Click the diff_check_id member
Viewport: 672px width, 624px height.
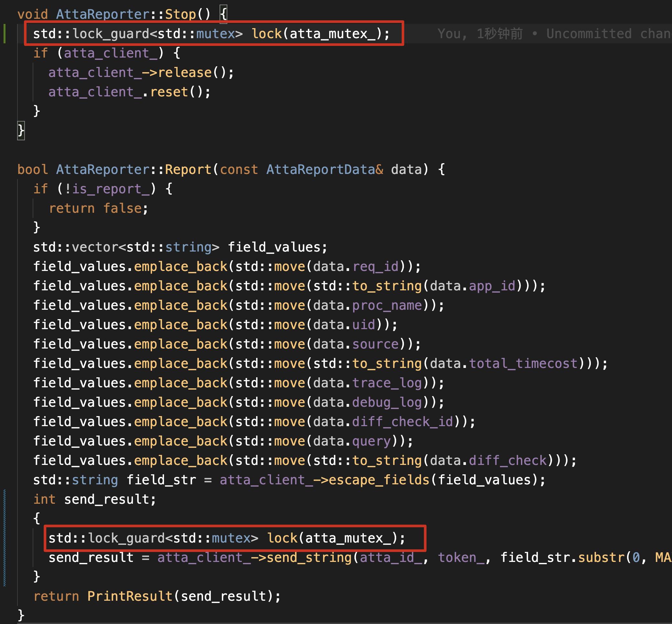pos(402,422)
